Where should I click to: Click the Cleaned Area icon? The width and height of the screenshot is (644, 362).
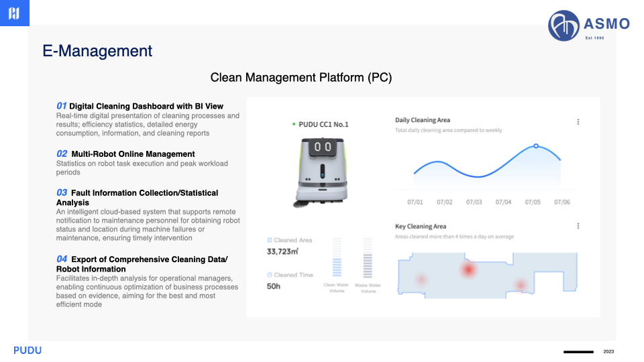270,240
